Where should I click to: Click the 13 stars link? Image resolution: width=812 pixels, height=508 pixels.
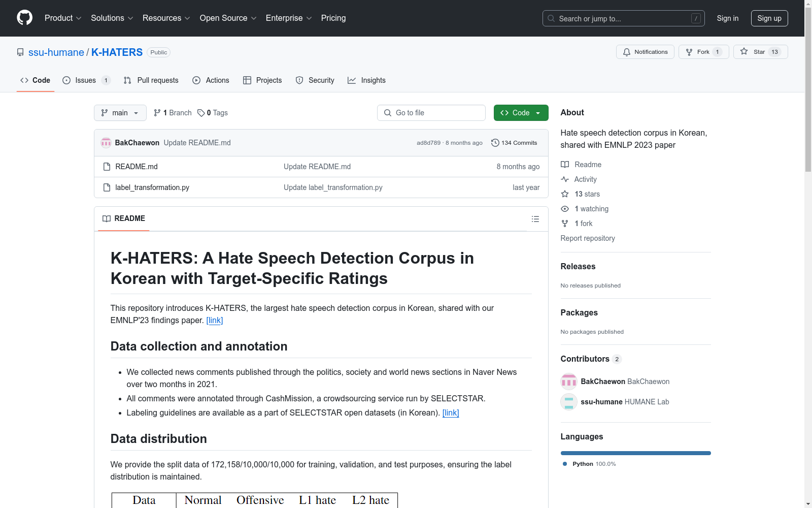point(587,194)
